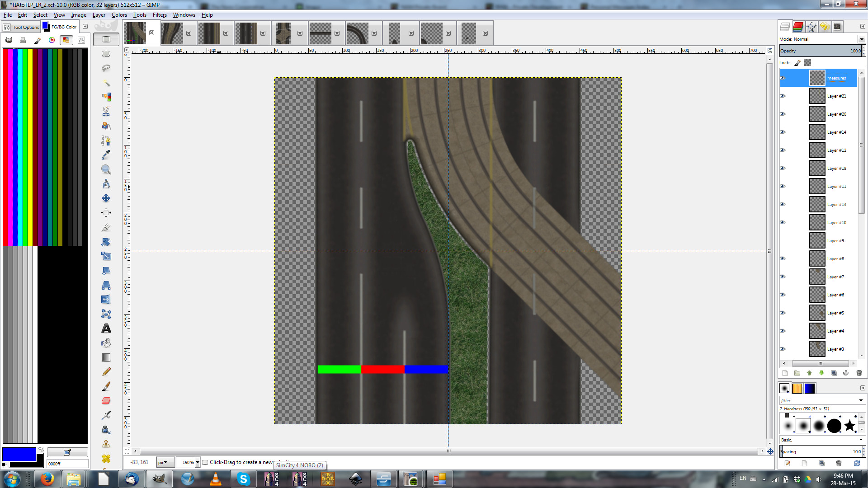The image size is (868, 488).
Task: Refresh brushes list icon
Action: 856,463
